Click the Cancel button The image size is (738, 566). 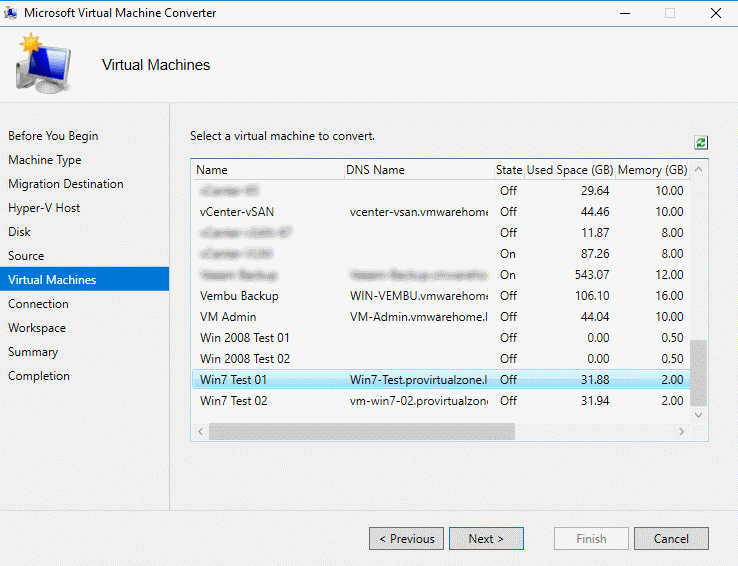[x=671, y=538]
